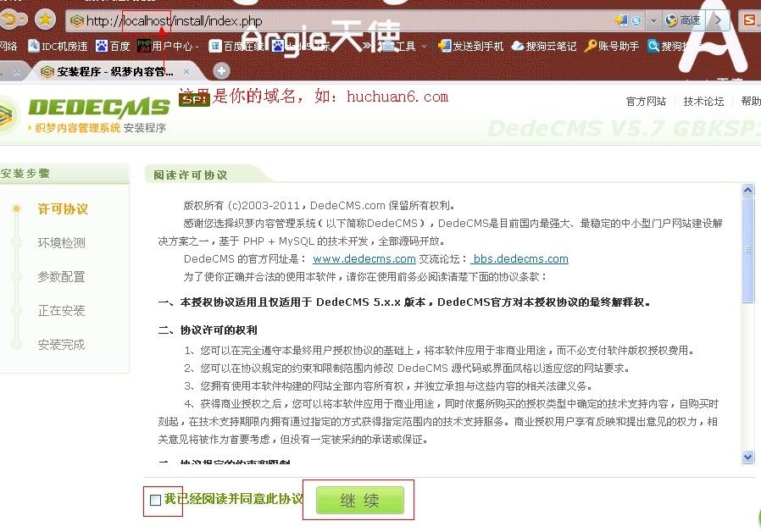
Task: Click the agreement scrollbar thumb
Action: [x=748, y=250]
